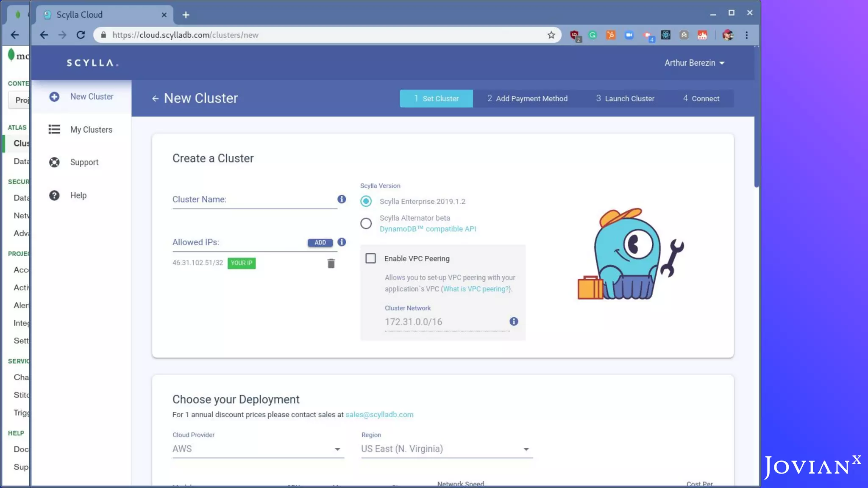Click the Help question mark icon

54,195
